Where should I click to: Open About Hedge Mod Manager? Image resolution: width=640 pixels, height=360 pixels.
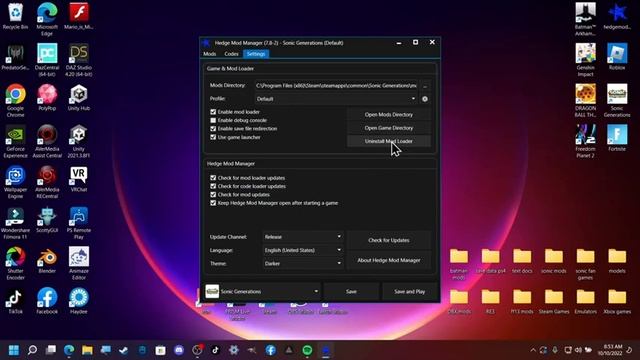click(x=389, y=260)
